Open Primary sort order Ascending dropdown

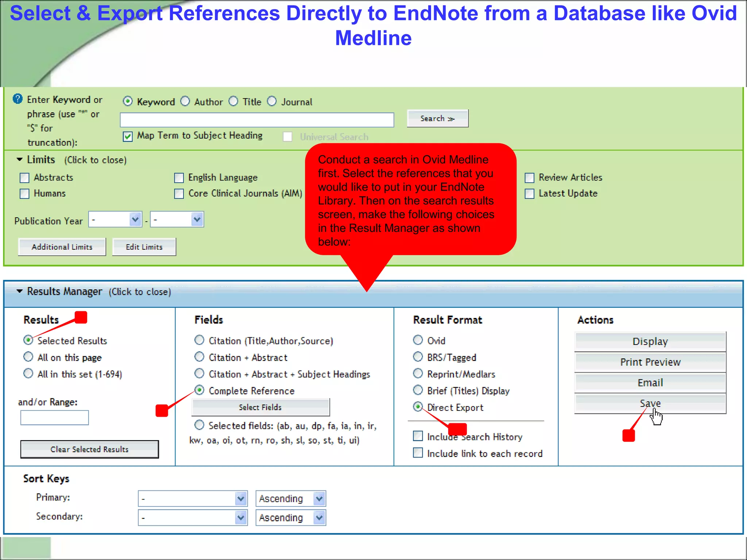(291, 498)
